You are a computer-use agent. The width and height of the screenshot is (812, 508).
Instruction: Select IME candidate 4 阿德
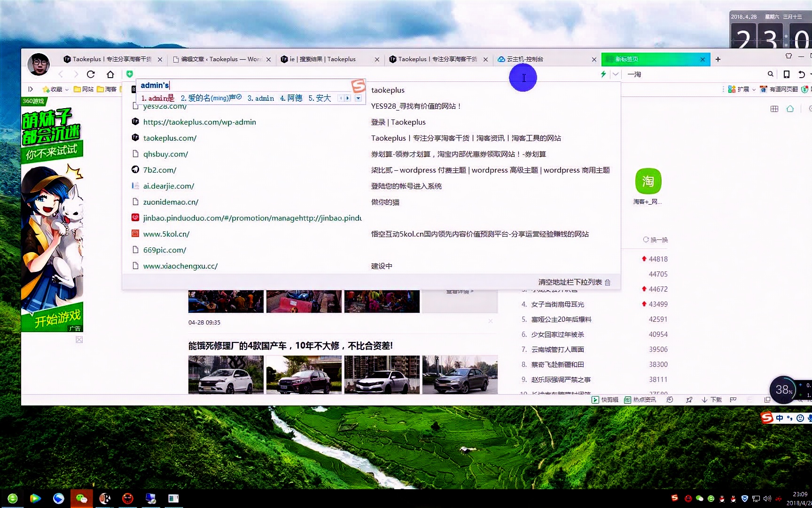[x=291, y=98]
